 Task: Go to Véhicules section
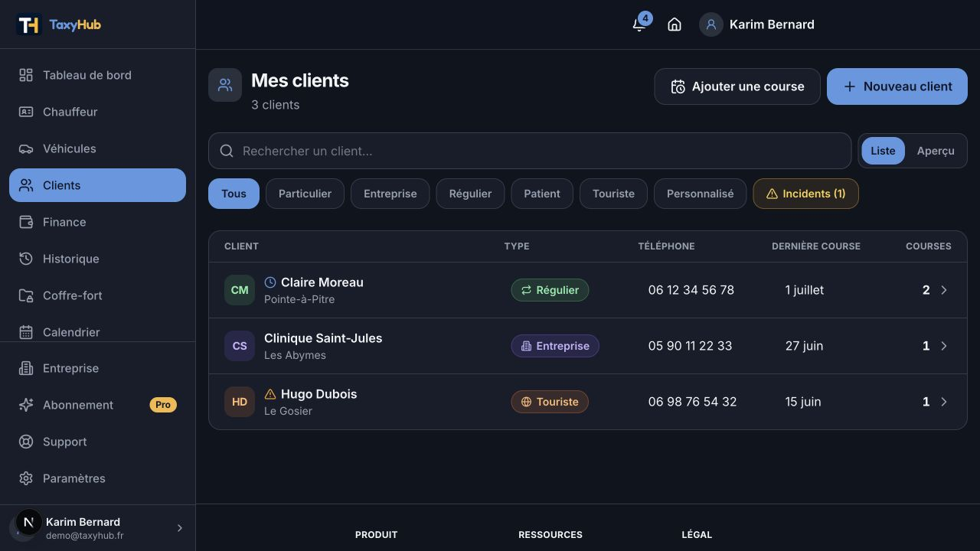point(97,148)
